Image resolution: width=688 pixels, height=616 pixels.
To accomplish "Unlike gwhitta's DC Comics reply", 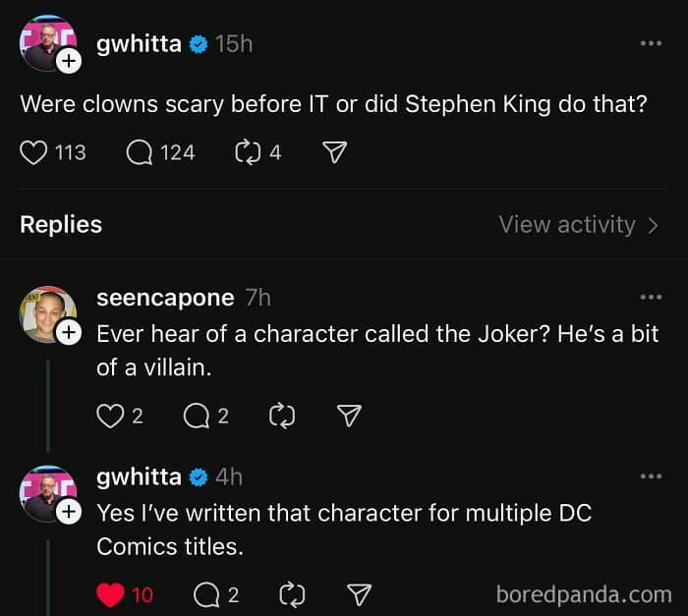I will pyautogui.click(x=111, y=594).
